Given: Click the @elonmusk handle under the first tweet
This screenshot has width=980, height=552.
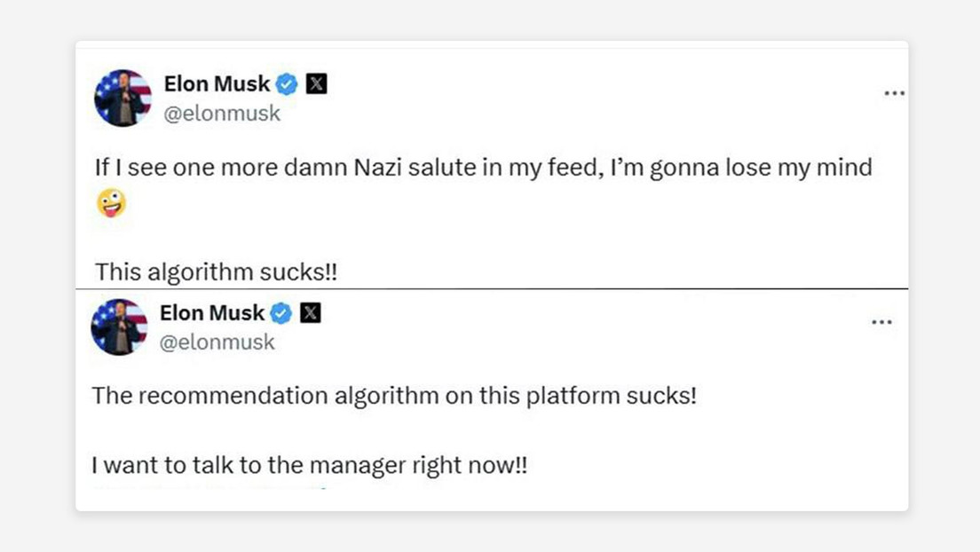Looking at the screenshot, I should point(222,113).
